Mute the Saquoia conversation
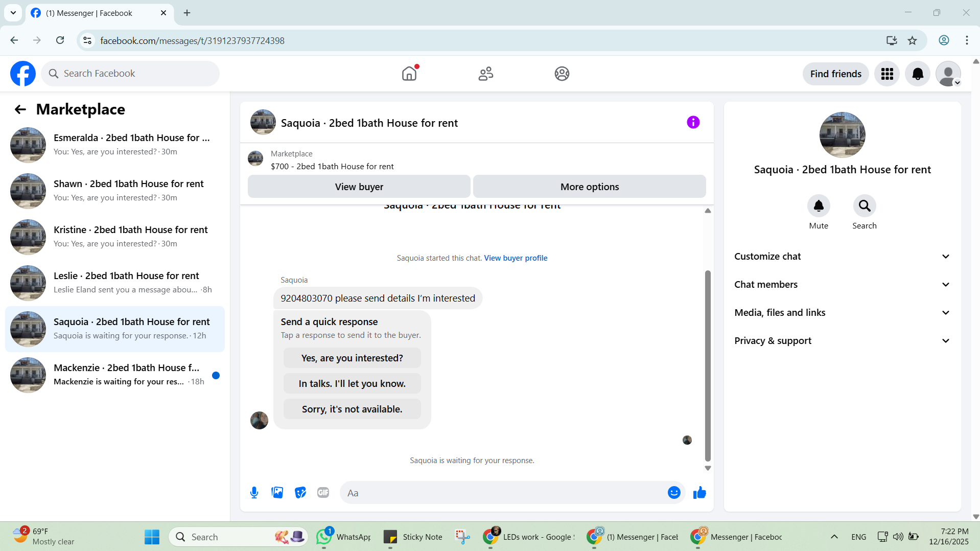980x551 pixels. [x=818, y=206]
